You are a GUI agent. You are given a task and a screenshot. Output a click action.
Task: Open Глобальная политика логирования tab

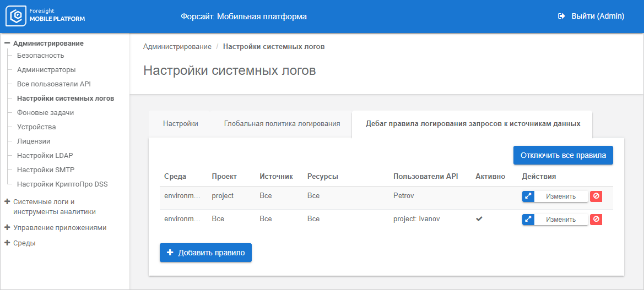[x=282, y=124]
